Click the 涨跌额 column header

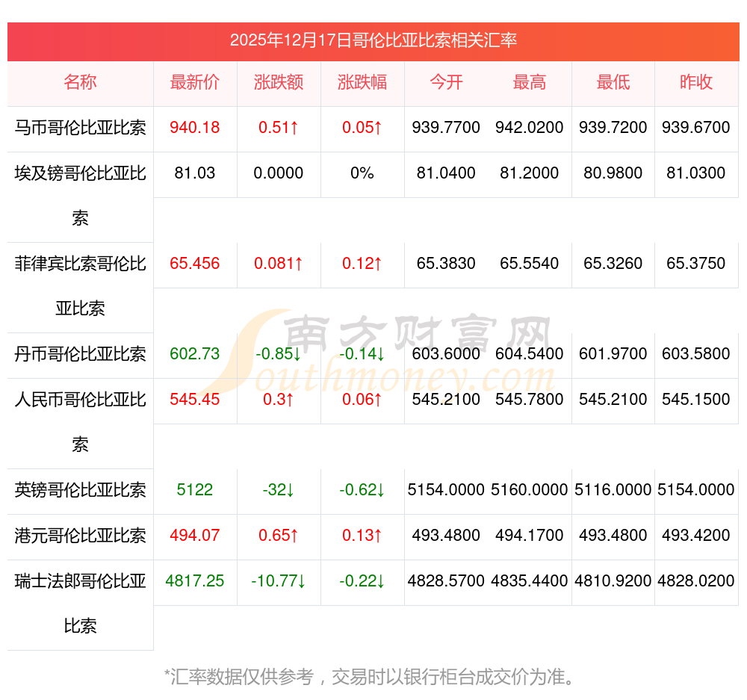click(279, 82)
